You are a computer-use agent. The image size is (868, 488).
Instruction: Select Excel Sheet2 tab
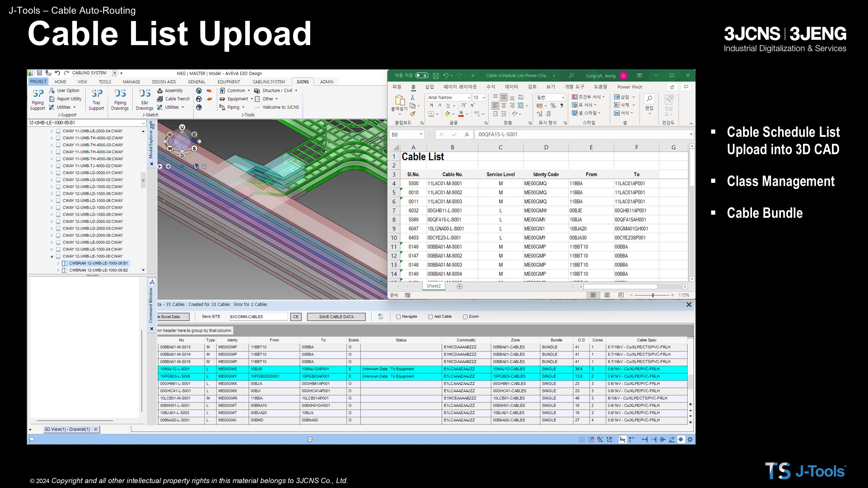(433, 286)
